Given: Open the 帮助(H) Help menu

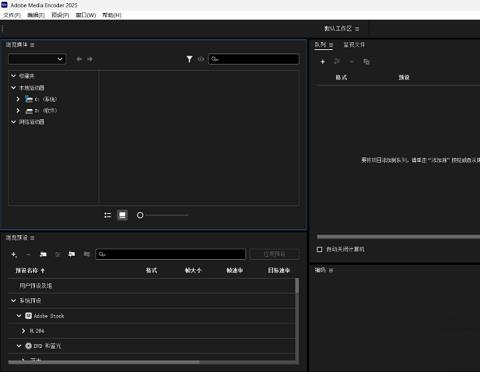Looking at the screenshot, I should [112, 15].
